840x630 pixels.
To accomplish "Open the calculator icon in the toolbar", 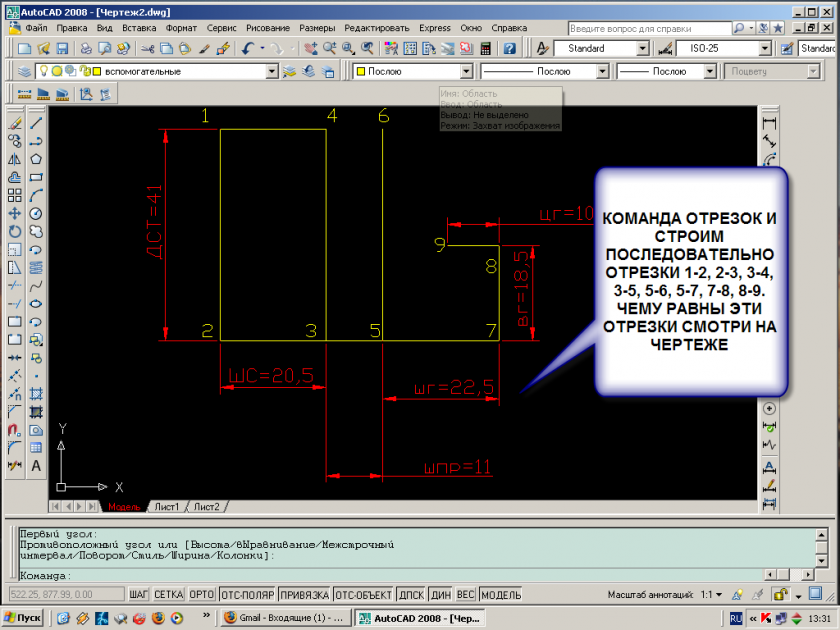I will pyautogui.click(x=486, y=48).
